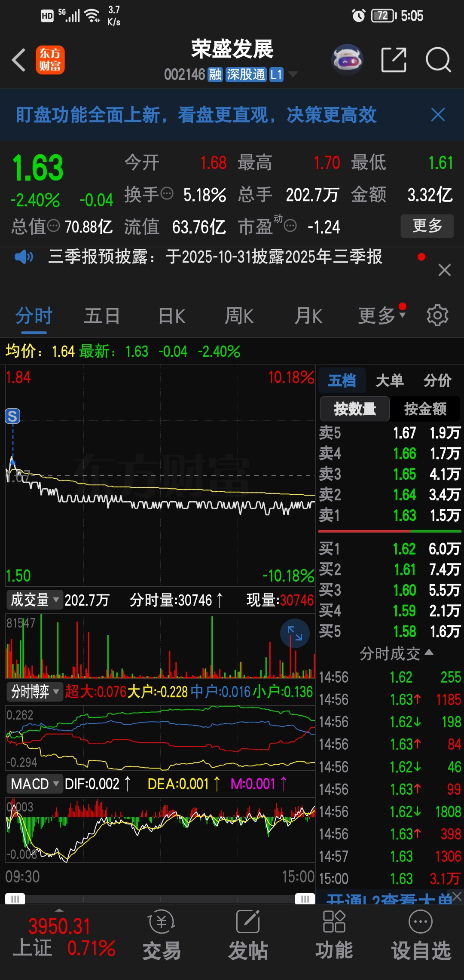464x980 pixels.
Task: Tap the Wi-Fi status icon
Action: [92, 16]
